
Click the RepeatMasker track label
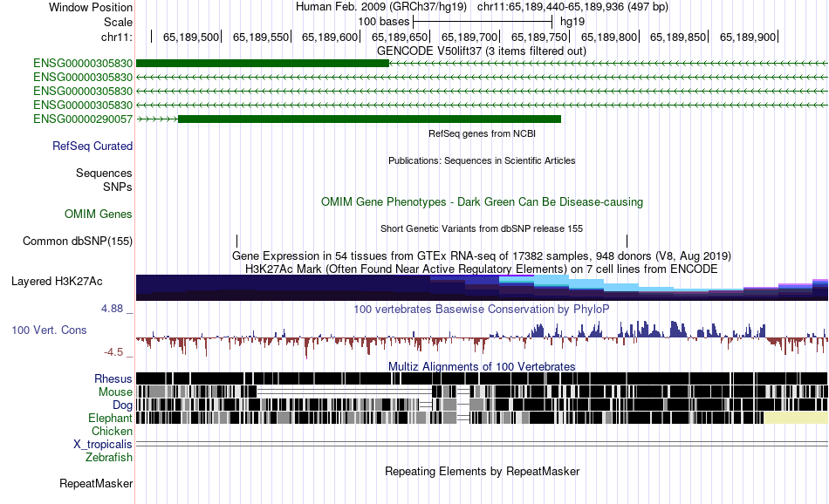[96, 483]
